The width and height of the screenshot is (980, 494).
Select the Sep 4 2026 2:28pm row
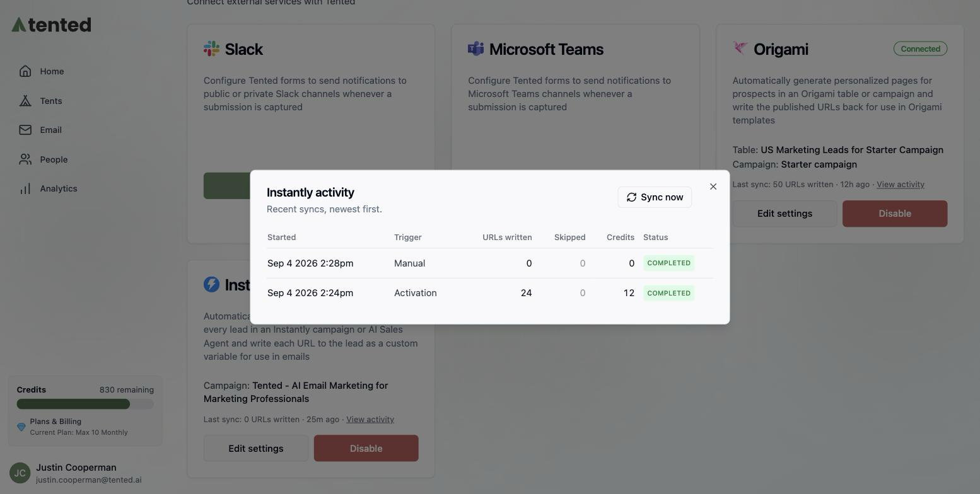490,263
